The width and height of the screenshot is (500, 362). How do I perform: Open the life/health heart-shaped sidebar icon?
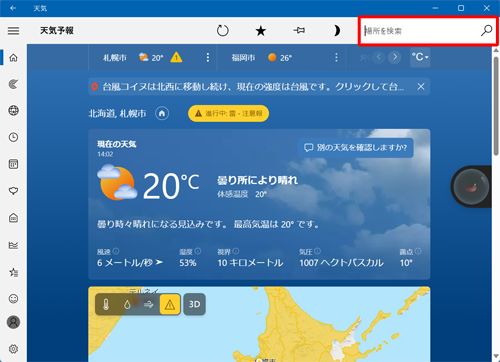[x=13, y=191]
